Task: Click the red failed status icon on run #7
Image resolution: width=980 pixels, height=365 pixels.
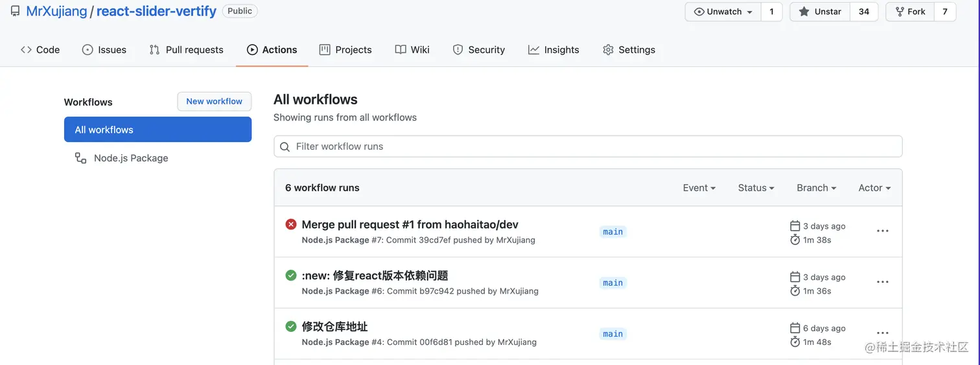Action: pyautogui.click(x=291, y=224)
